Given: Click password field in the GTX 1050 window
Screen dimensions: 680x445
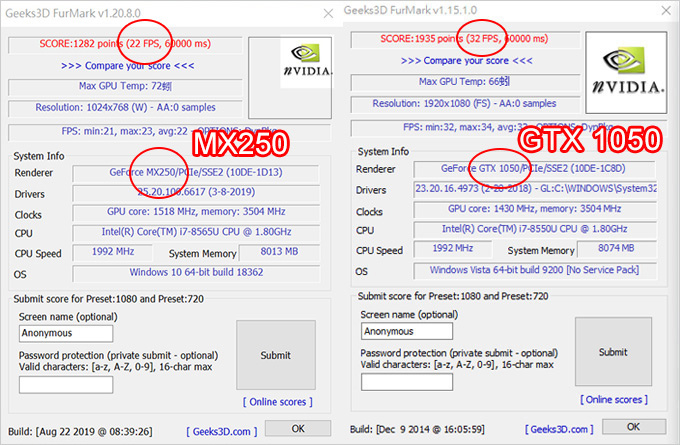Looking at the screenshot, I should click(407, 382).
